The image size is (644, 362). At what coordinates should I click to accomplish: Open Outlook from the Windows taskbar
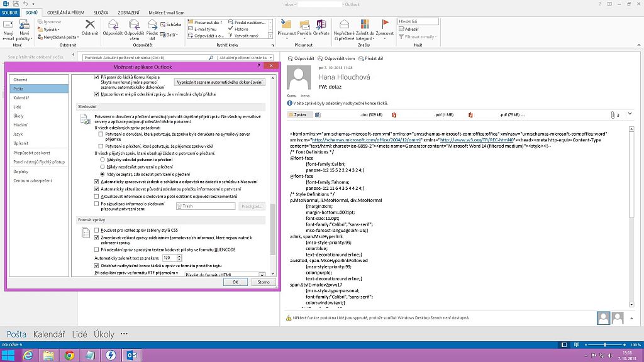tap(133, 355)
